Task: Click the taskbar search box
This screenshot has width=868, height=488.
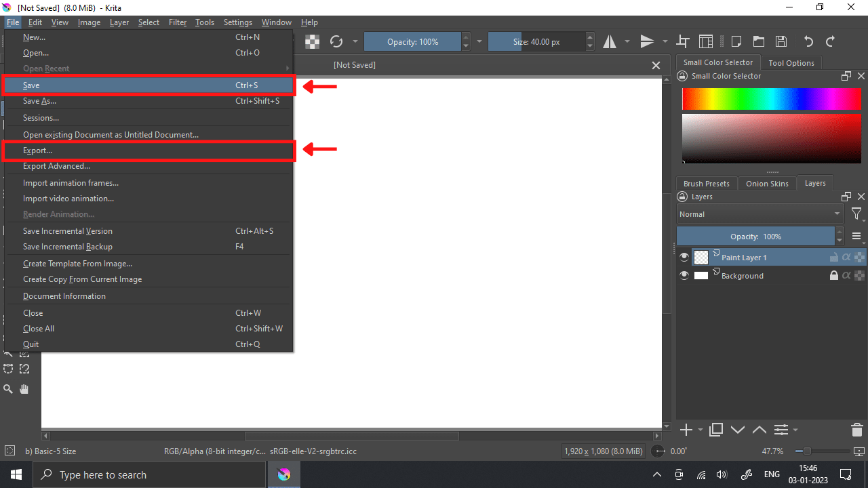Action: click(149, 474)
